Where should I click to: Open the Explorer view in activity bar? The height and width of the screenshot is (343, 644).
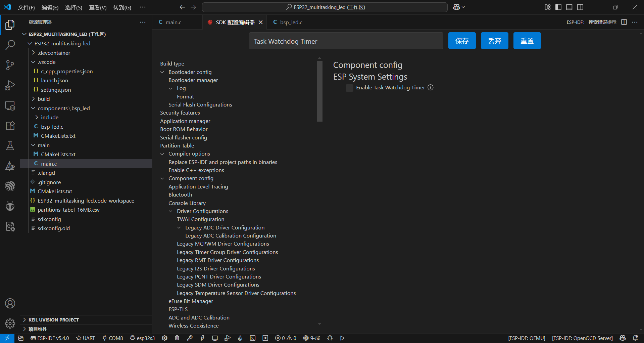pyautogui.click(x=10, y=25)
